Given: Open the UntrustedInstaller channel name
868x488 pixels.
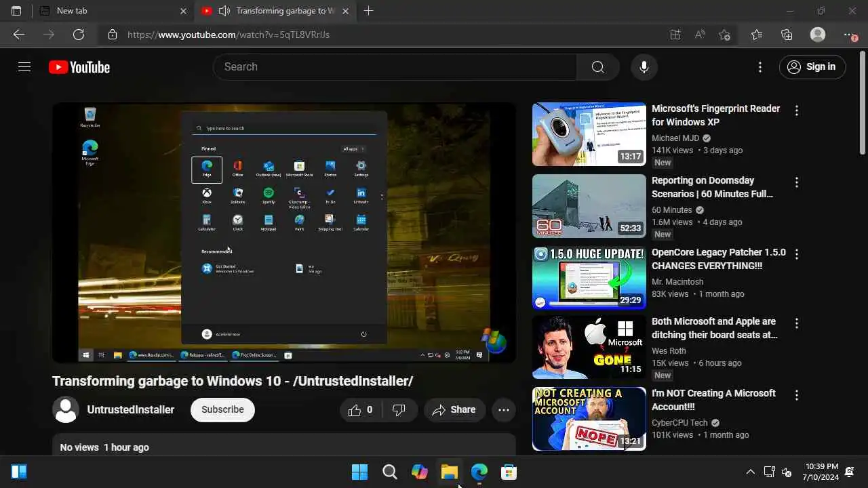Looking at the screenshot, I should (131, 409).
